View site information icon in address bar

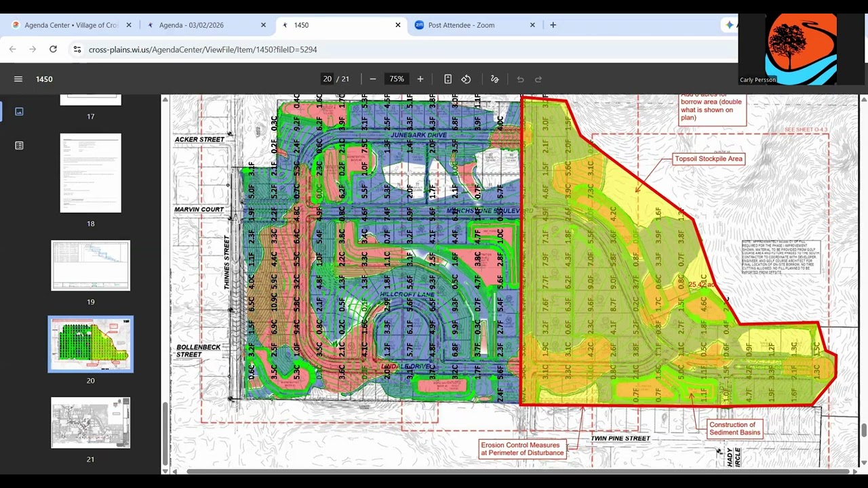point(77,49)
